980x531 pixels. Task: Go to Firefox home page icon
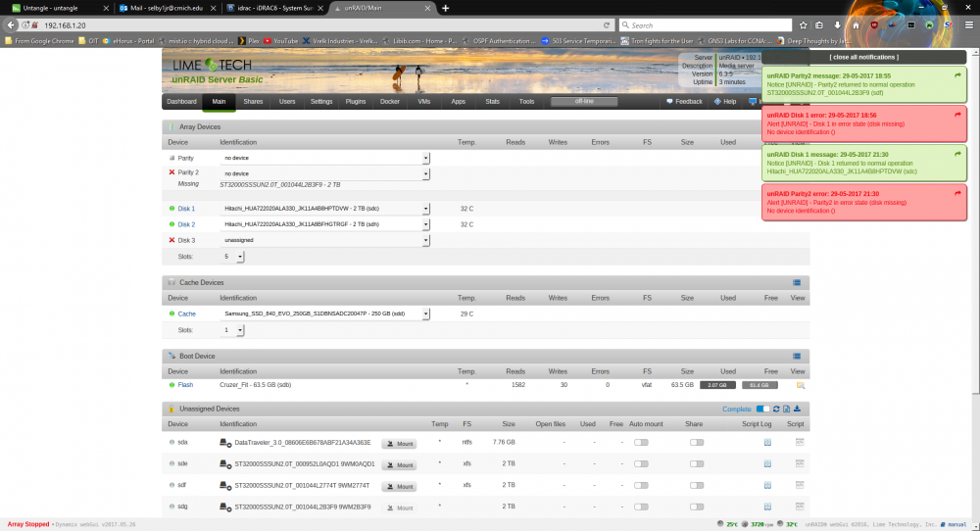coord(856,25)
